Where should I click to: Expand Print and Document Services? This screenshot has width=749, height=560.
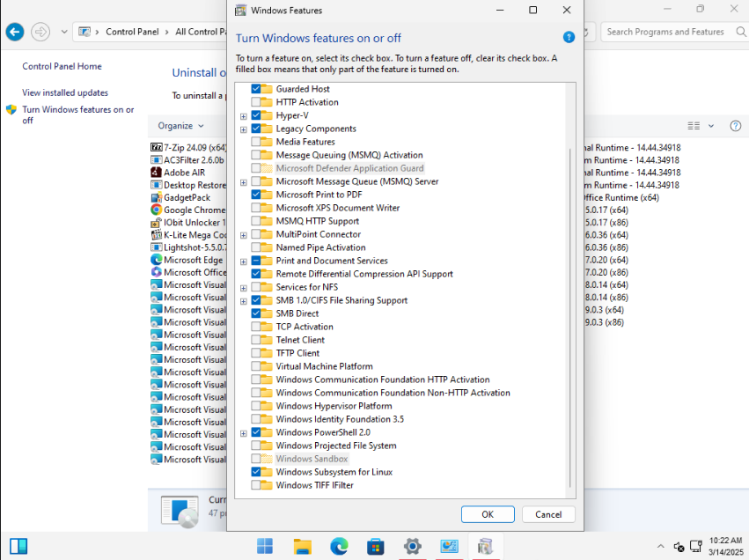point(244,262)
